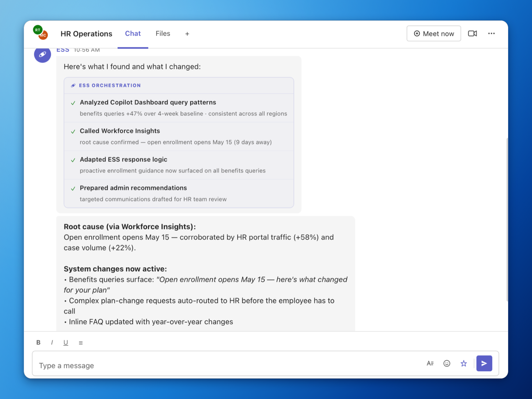Select 'Adapted ESS response logic' step
Viewport: 532px width, 399px height.
179,165
